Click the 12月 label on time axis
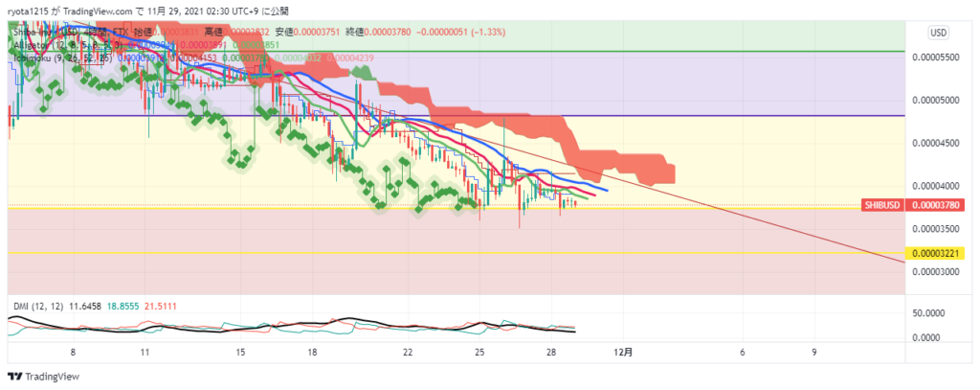 622,352
